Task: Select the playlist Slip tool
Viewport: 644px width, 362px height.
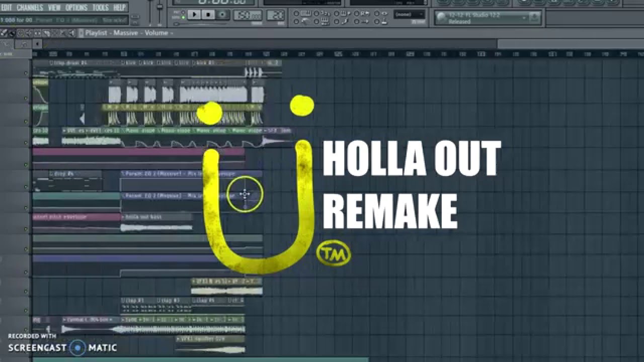Action: point(37,33)
